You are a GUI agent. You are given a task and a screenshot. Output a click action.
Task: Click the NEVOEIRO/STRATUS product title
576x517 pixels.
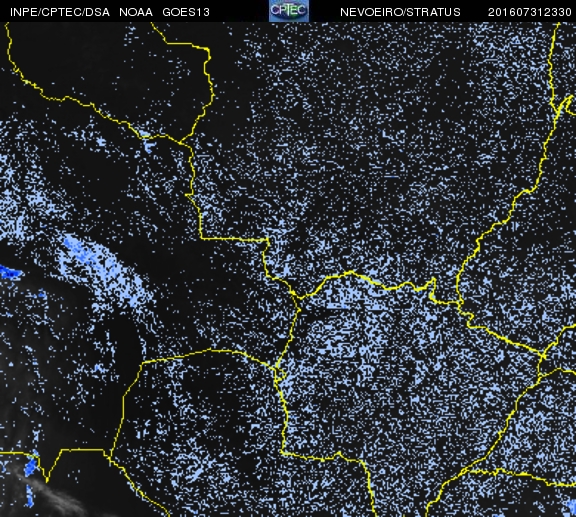pyautogui.click(x=400, y=12)
